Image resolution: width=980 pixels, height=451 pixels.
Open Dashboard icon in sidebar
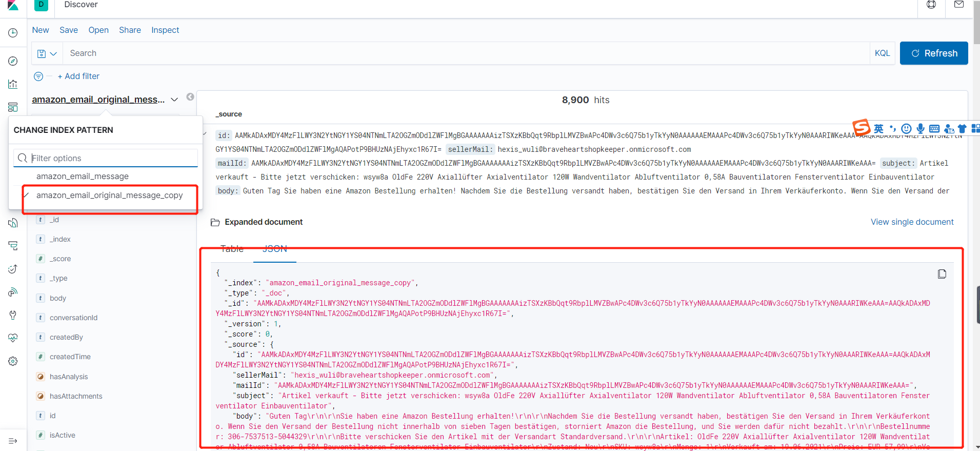click(x=13, y=107)
